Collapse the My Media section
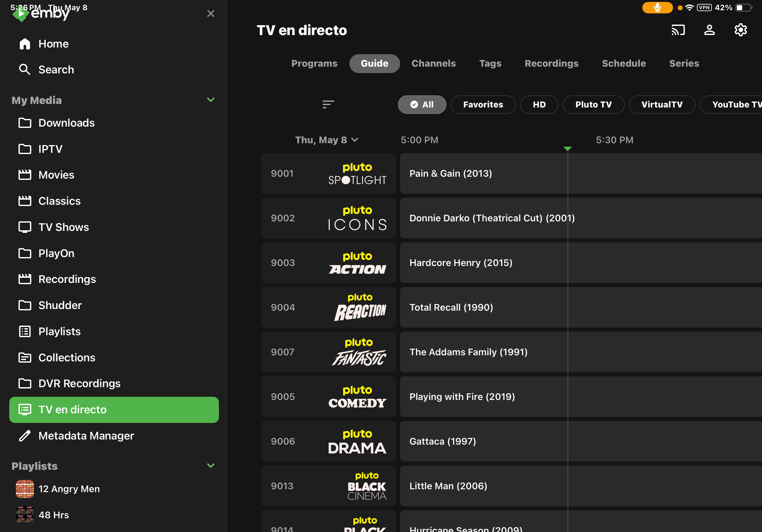Screen dimensions: 762x532 (x=210, y=100)
